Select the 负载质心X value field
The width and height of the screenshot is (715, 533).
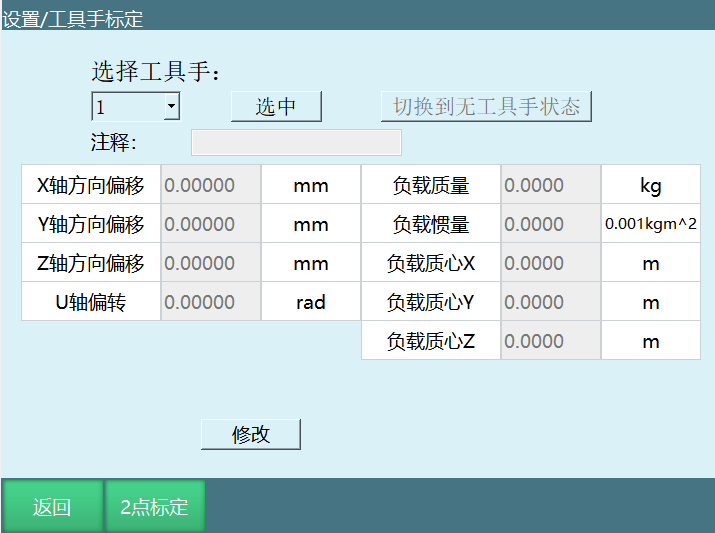click(550, 263)
